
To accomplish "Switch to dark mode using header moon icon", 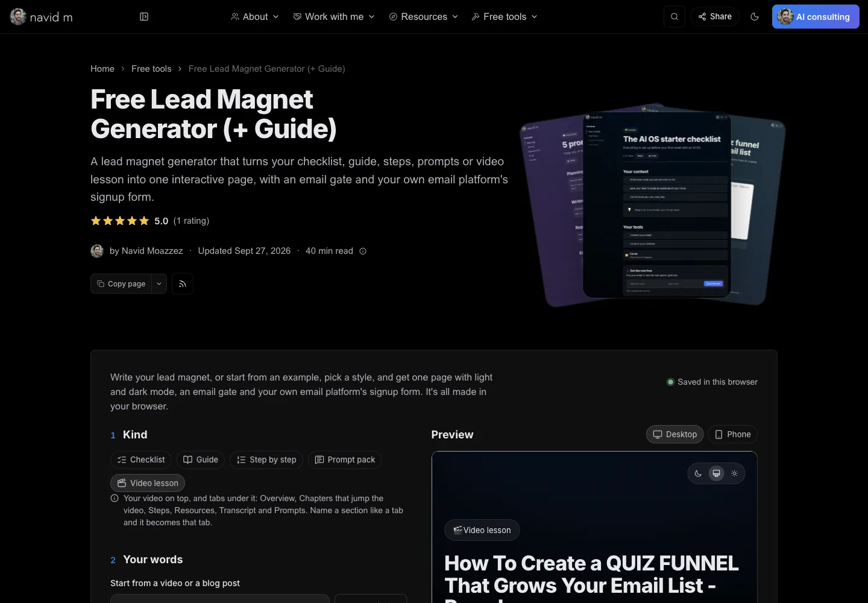I will coord(755,17).
